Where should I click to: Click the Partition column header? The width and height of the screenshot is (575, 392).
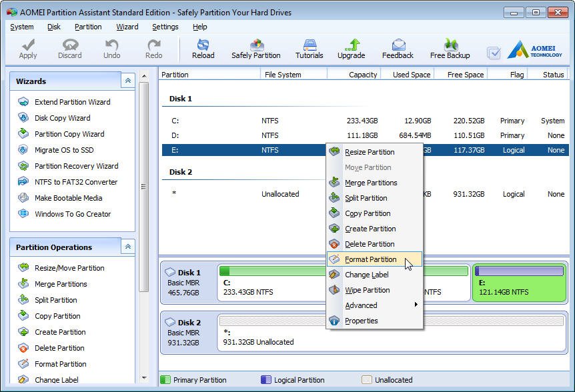[x=209, y=75]
